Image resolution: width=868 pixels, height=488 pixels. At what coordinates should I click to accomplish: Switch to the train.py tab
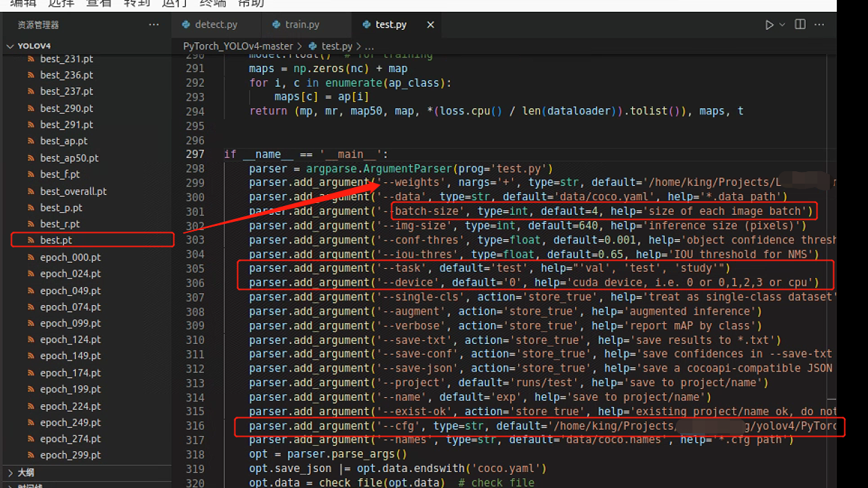tap(302, 24)
